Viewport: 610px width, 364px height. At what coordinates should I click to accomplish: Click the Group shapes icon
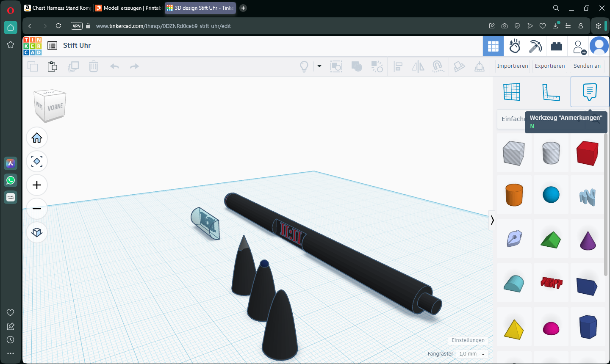(357, 66)
